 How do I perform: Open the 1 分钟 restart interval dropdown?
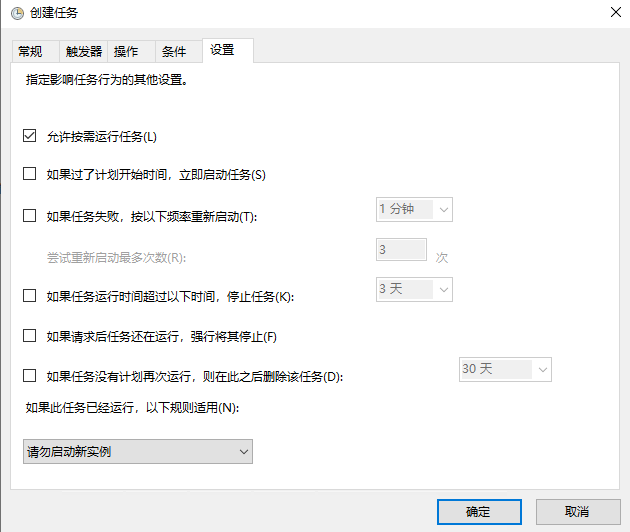tap(414, 209)
